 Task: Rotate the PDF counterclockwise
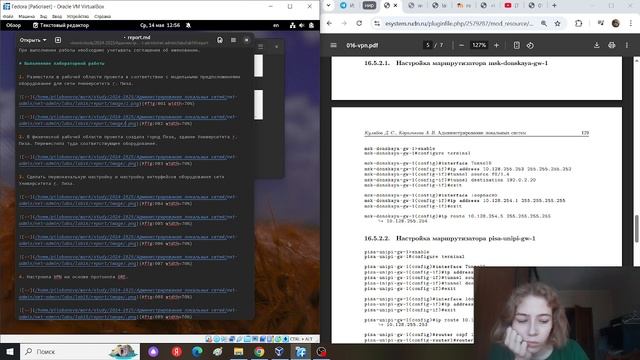tap(530, 45)
